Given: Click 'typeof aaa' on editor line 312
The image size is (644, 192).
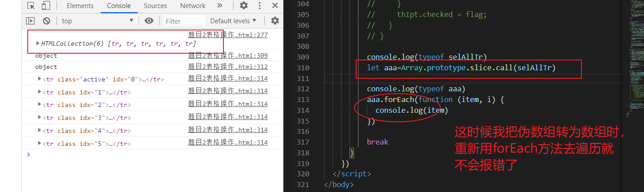Looking at the screenshot, I should coord(441,89).
